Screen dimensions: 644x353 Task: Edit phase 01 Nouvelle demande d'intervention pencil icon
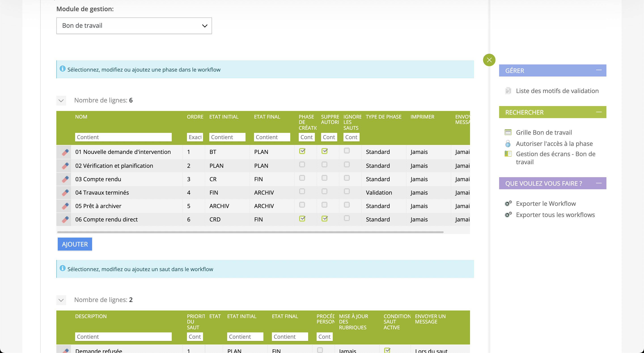(65, 152)
